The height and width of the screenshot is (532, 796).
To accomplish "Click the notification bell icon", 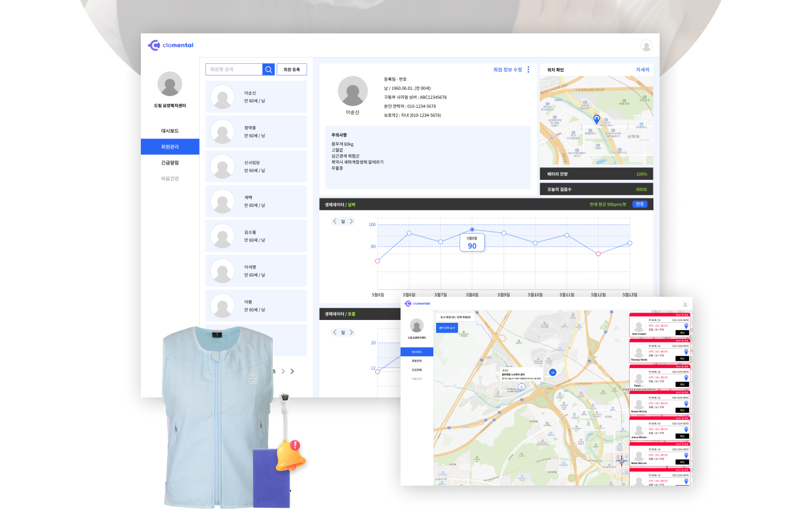I will point(291,455).
